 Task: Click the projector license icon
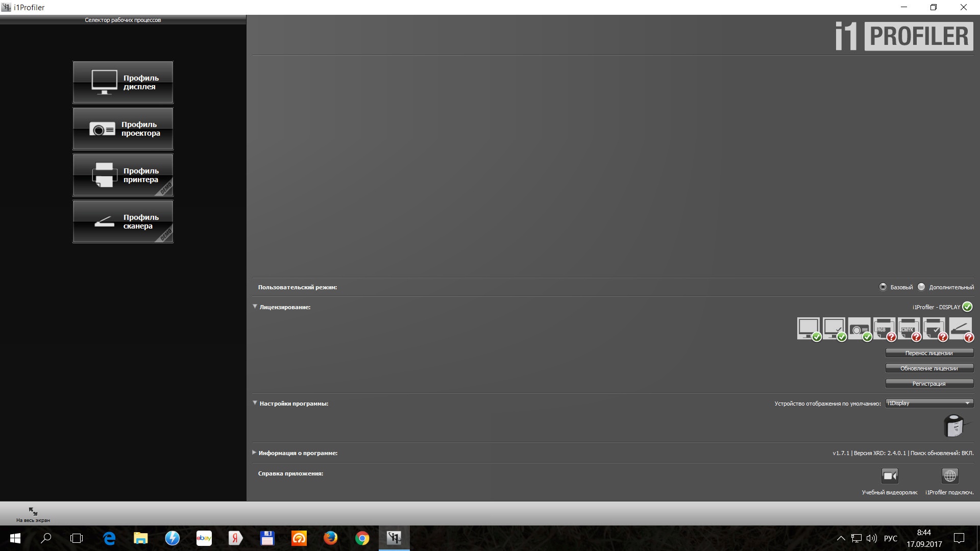click(860, 329)
